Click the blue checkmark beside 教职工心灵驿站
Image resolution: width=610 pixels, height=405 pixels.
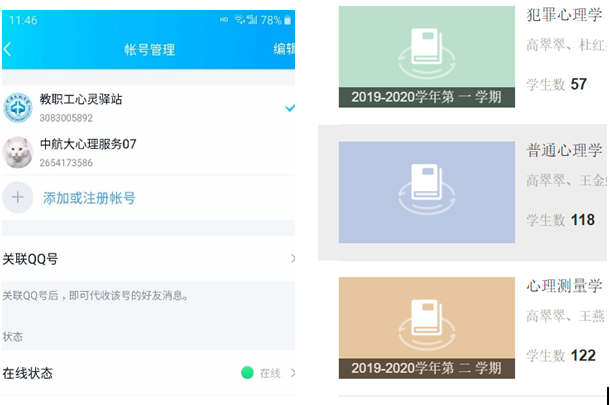point(289,107)
